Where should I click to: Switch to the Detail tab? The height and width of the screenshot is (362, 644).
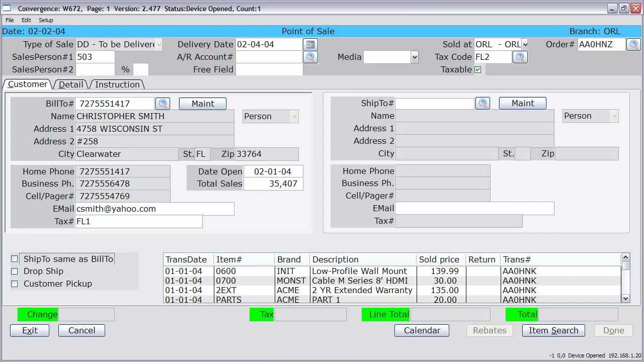[x=71, y=84]
